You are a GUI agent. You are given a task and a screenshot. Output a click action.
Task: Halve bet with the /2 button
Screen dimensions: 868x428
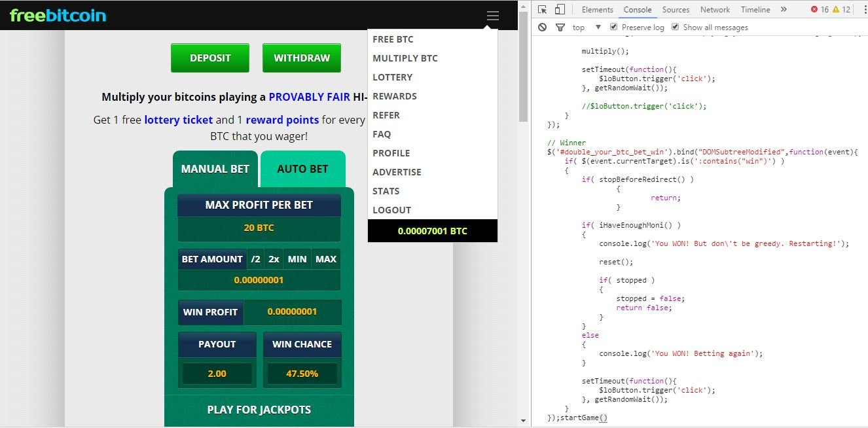(255, 259)
